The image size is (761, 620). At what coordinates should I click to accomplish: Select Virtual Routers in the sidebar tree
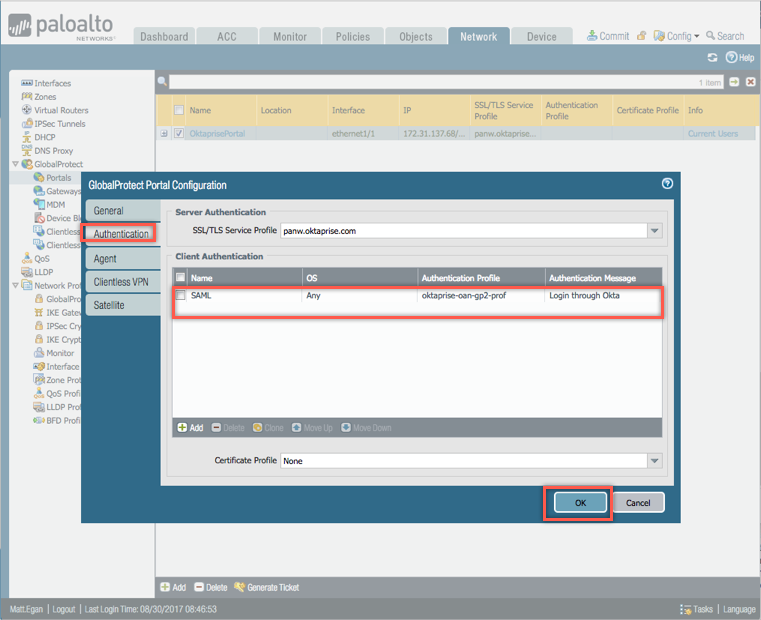click(60, 110)
